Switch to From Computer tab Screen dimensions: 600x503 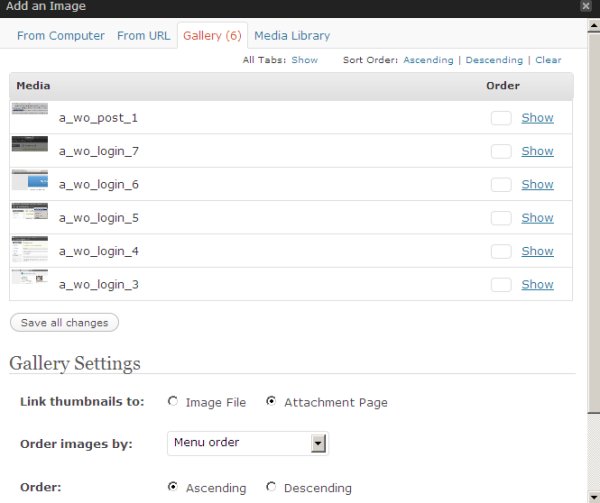61,36
